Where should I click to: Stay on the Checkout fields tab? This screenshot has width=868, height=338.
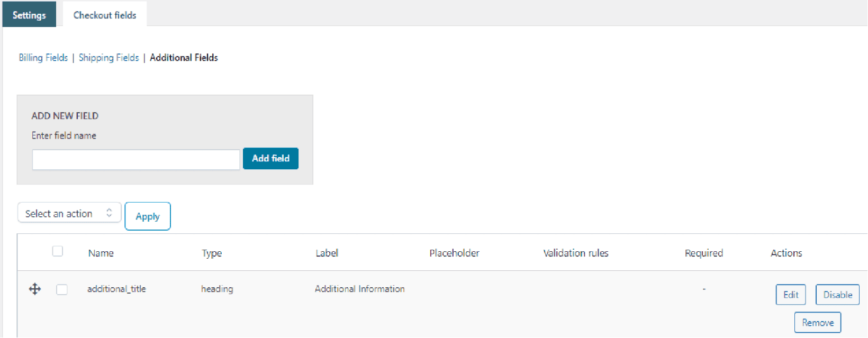pos(104,14)
